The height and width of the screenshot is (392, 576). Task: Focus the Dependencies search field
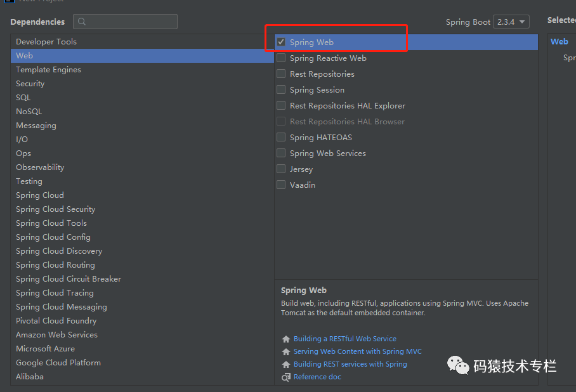(x=125, y=22)
